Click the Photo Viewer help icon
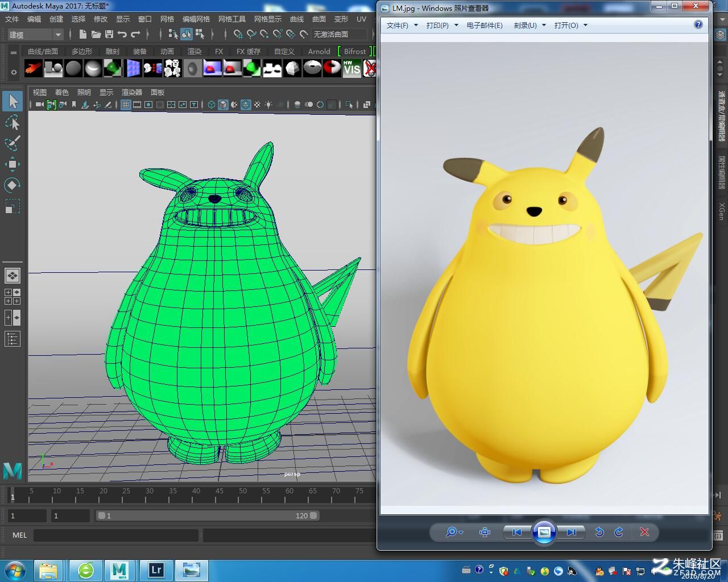The image size is (728, 582). pyautogui.click(x=698, y=24)
